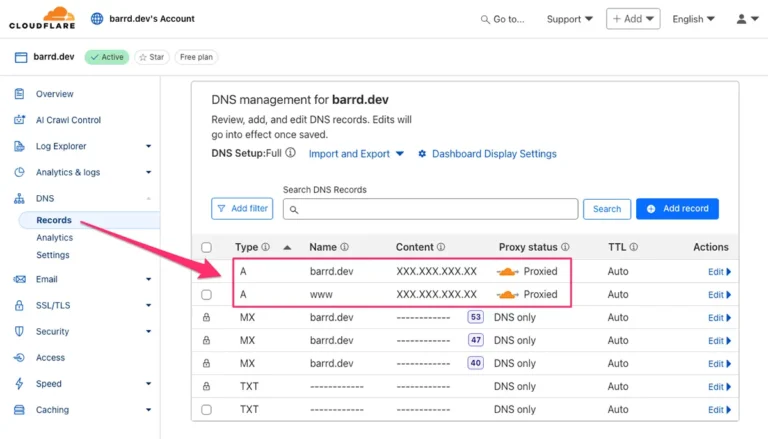Screen dimensions: 768x439
Task: Click the info icon beside TTL column
Action: [634, 247]
